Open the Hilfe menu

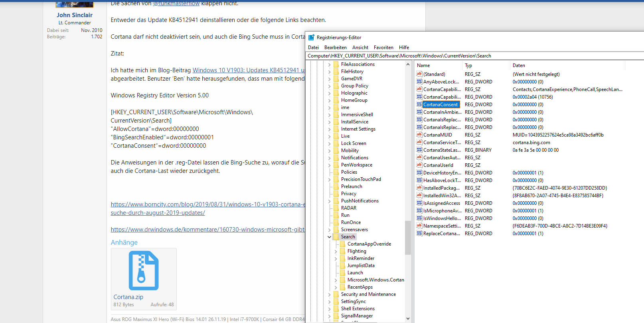(404, 48)
